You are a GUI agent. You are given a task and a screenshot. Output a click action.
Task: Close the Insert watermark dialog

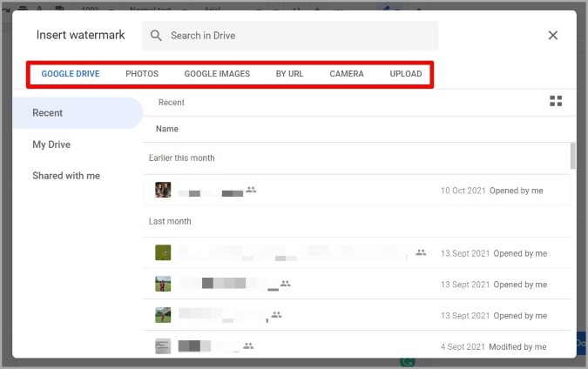553,35
